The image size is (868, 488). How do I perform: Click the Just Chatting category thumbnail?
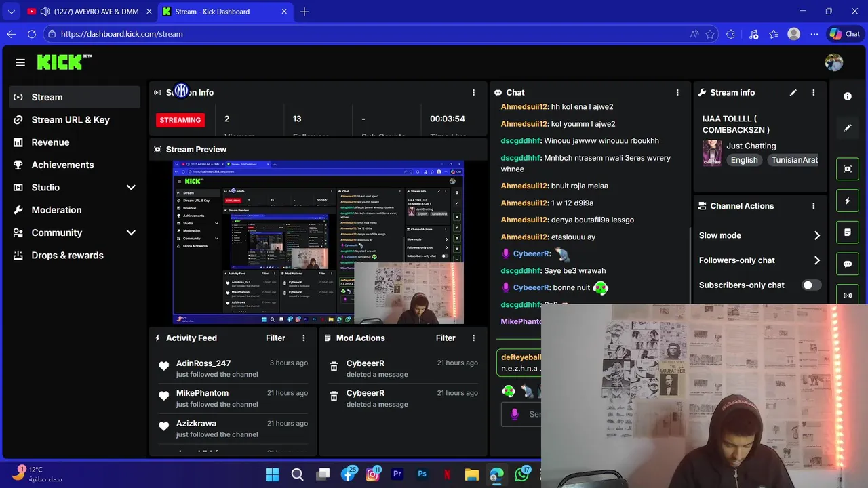tap(712, 153)
